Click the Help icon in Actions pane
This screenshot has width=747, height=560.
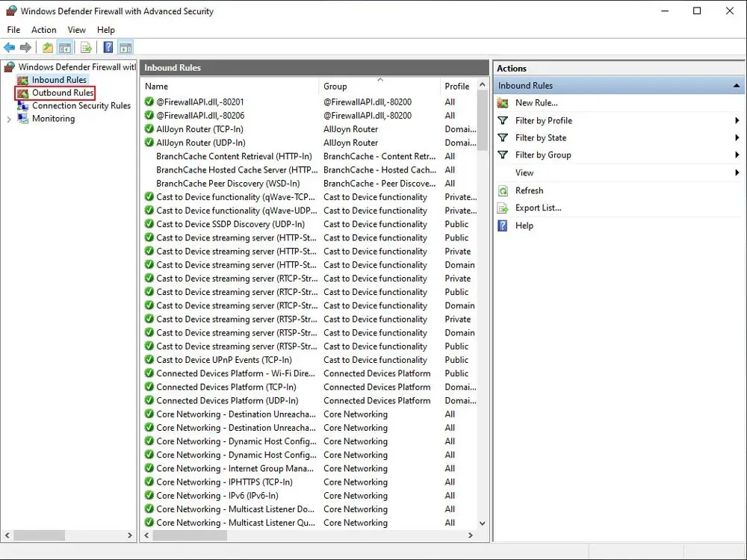click(x=503, y=225)
